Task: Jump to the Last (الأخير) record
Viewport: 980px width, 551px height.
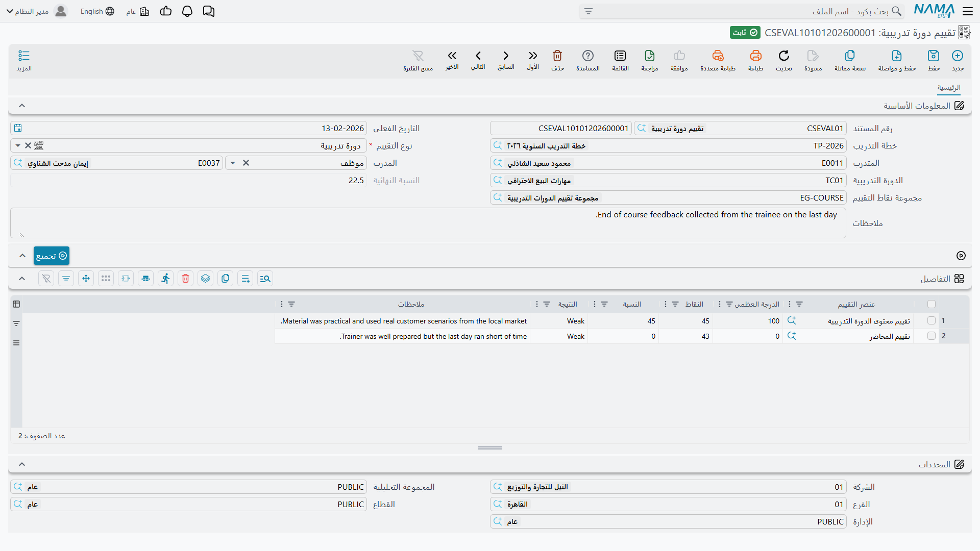Action: tap(452, 56)
